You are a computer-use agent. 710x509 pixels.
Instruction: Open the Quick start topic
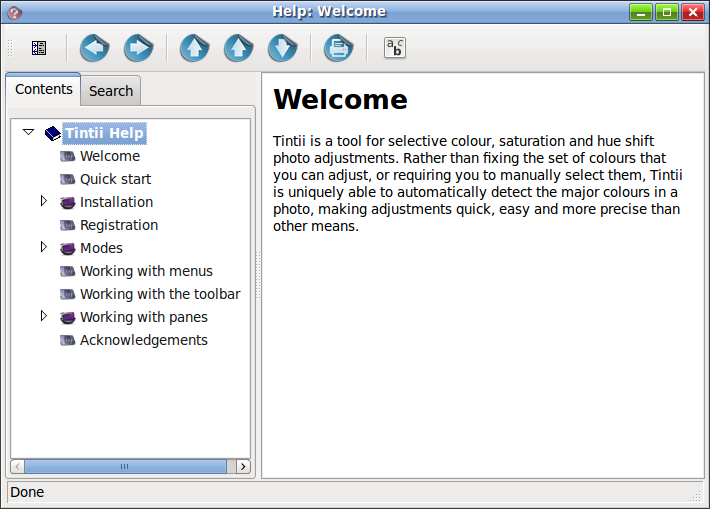click(115, 179)
